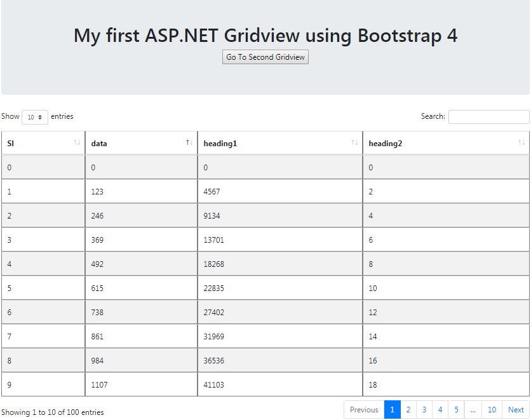Click Sl value 5 in the 615 row

43,288
